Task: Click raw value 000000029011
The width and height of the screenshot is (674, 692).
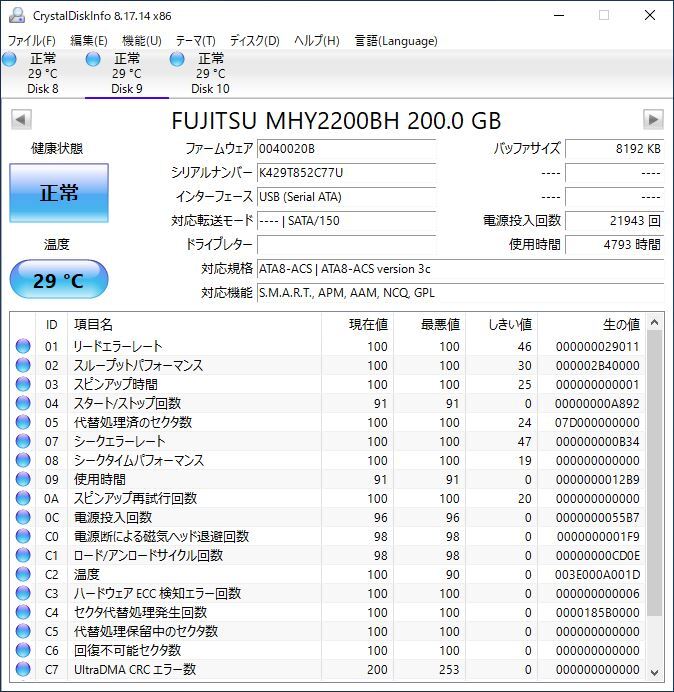Action: (598, 347)
